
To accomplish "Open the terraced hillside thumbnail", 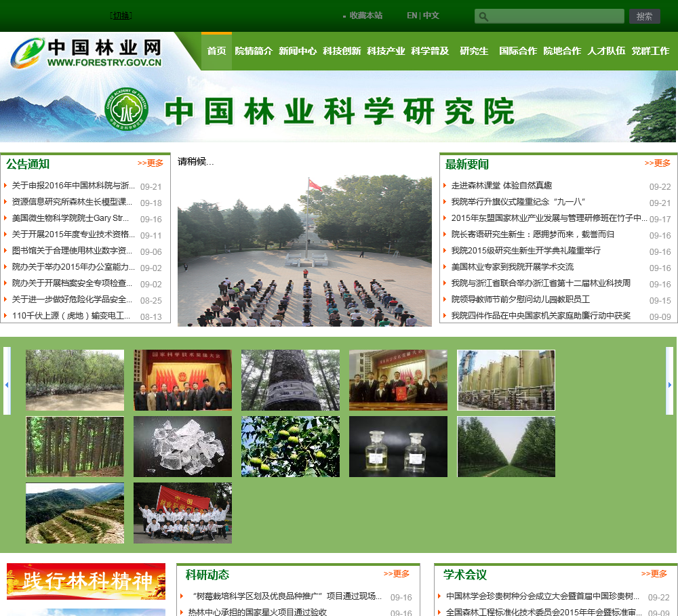I will click(75, 513).
